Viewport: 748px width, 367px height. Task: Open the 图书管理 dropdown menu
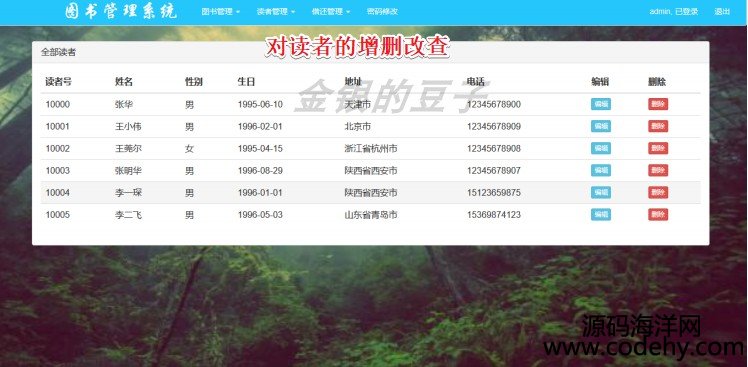tap(220, 11)
